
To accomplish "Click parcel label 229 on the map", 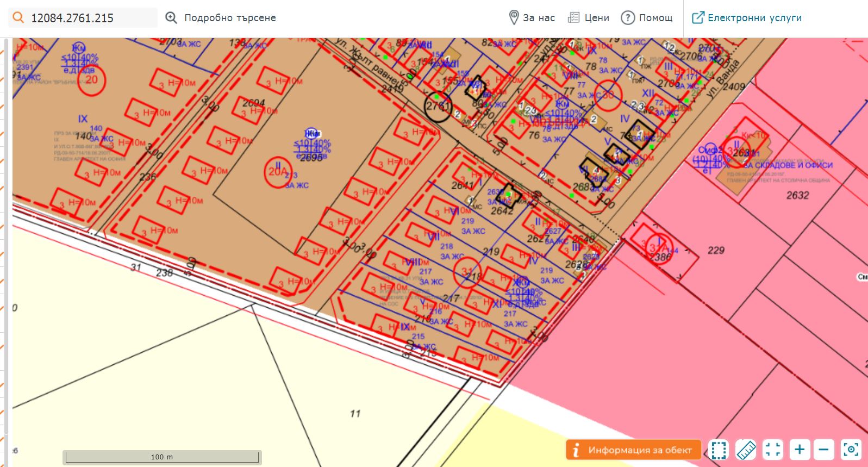I will pyautogui.click(x=716, y=251).
